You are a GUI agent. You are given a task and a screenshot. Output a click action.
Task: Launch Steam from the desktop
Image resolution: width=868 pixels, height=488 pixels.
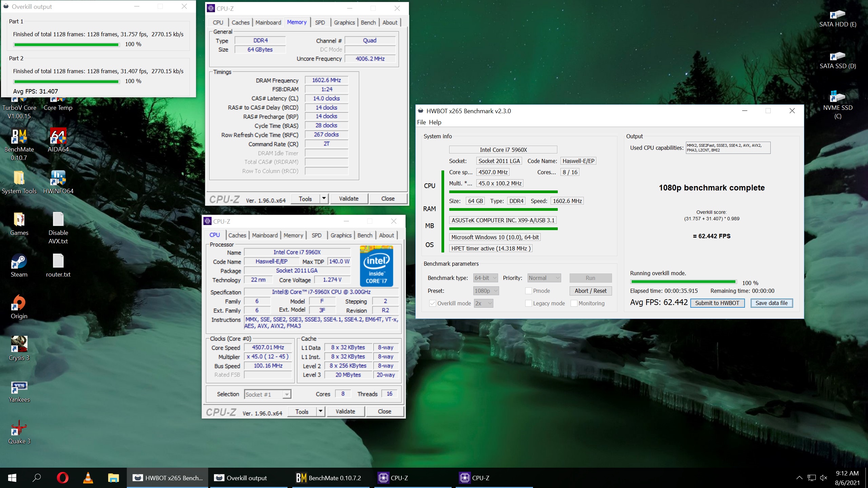tap(19, 266)
